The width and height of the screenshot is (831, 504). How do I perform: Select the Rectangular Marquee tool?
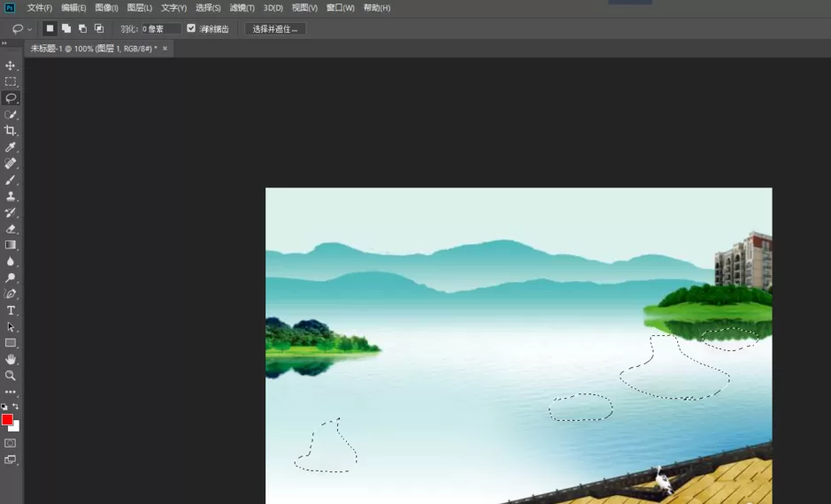(10, 81)
